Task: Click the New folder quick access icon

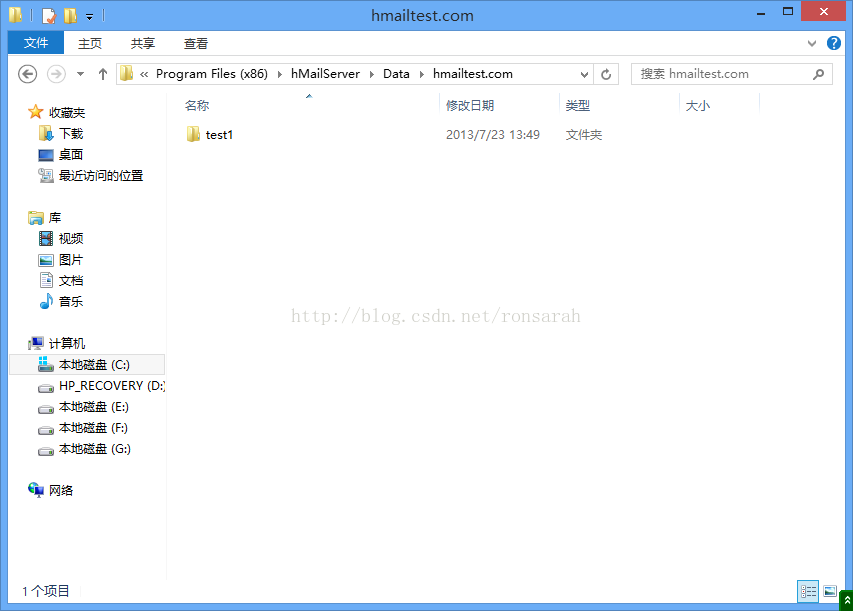Action: pyautogui.click(x=70, y=16)
